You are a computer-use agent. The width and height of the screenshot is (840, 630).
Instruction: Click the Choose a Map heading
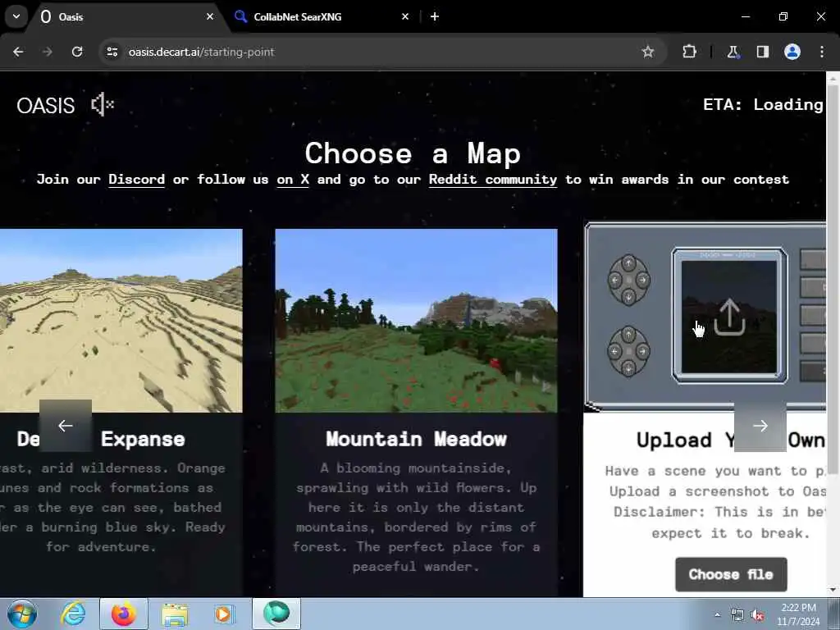(x=413, y=153)
